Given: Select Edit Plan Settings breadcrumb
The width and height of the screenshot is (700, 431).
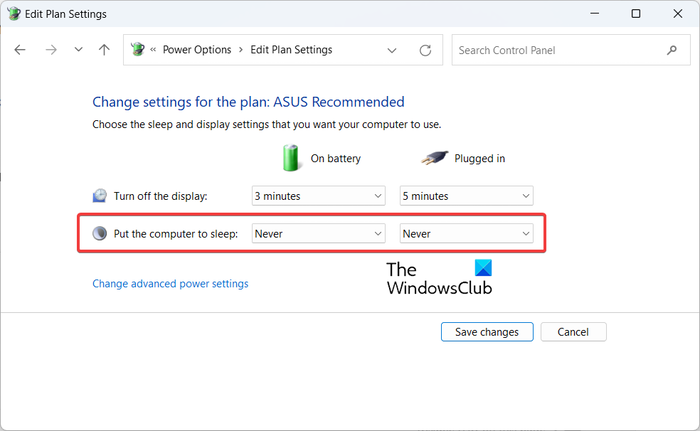Looking at the screenshot, I should coord(291,50).
